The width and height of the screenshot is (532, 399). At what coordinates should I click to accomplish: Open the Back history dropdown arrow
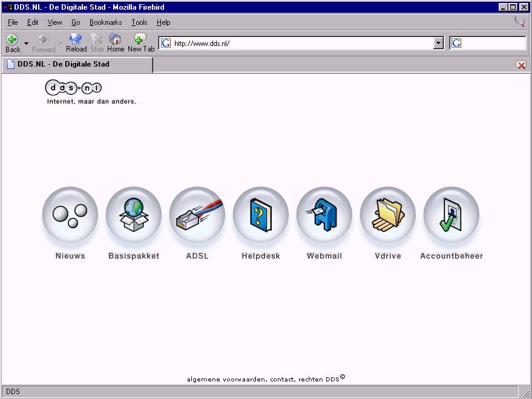pos(26,44)
